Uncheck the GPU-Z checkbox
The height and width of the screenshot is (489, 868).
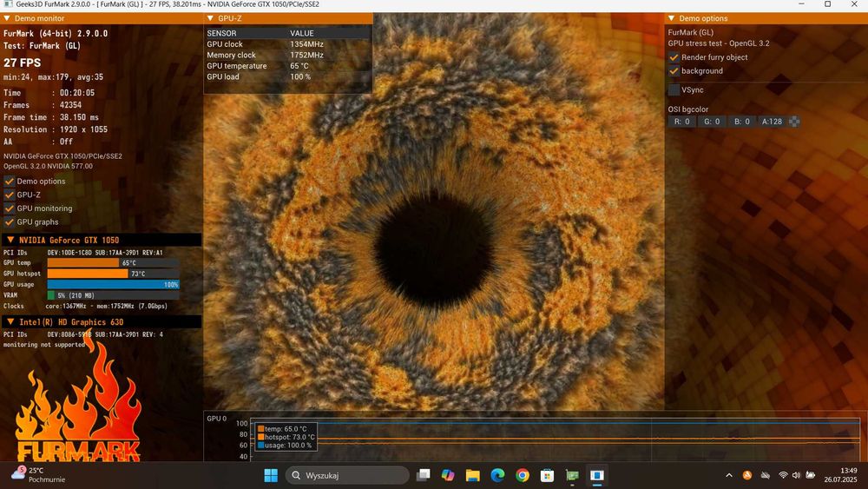[x=10, y=195]
